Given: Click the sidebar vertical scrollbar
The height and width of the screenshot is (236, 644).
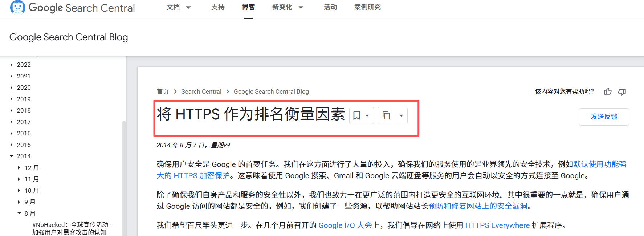Looking at the screenshot, I should click(x=124, y=178).
